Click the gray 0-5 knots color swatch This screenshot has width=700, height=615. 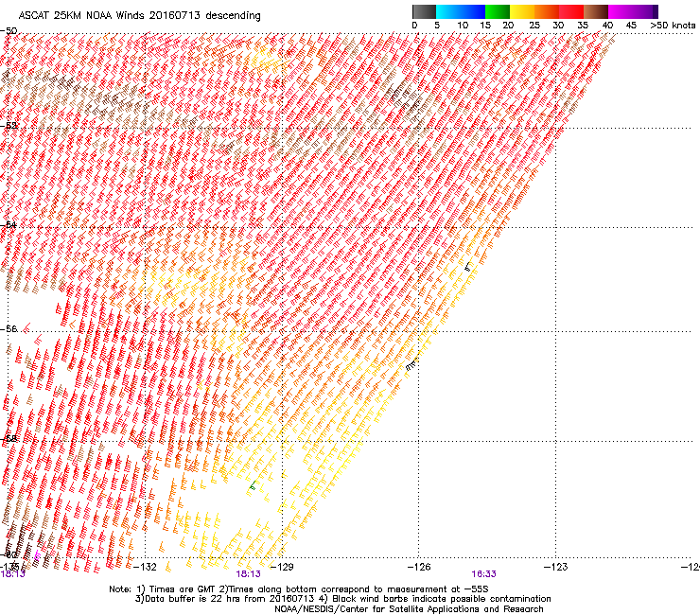coord(424,11)
